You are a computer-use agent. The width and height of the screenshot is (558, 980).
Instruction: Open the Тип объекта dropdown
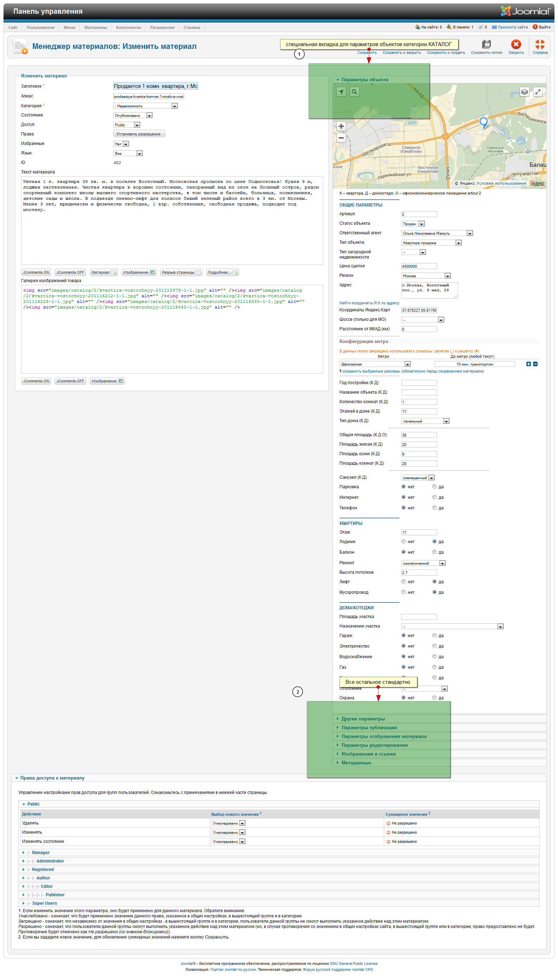(x=432, y=243)
